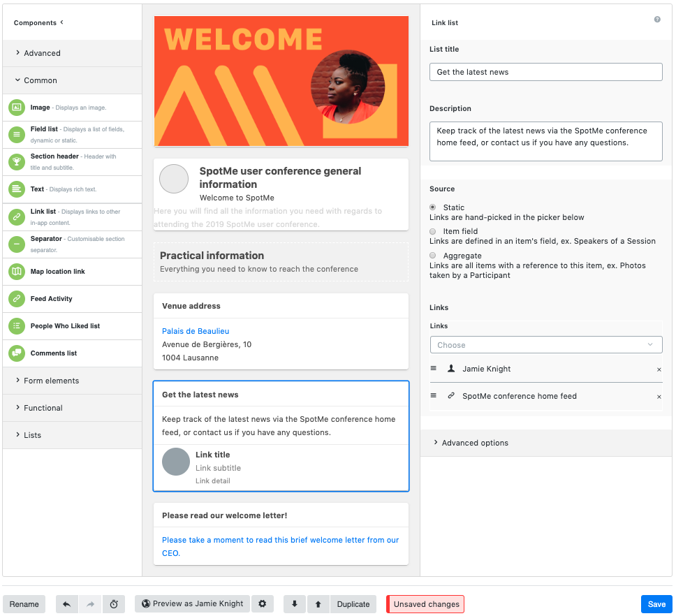The image size is (676, 616).
Task: Expand the Functional section
Action: point(72,408)
